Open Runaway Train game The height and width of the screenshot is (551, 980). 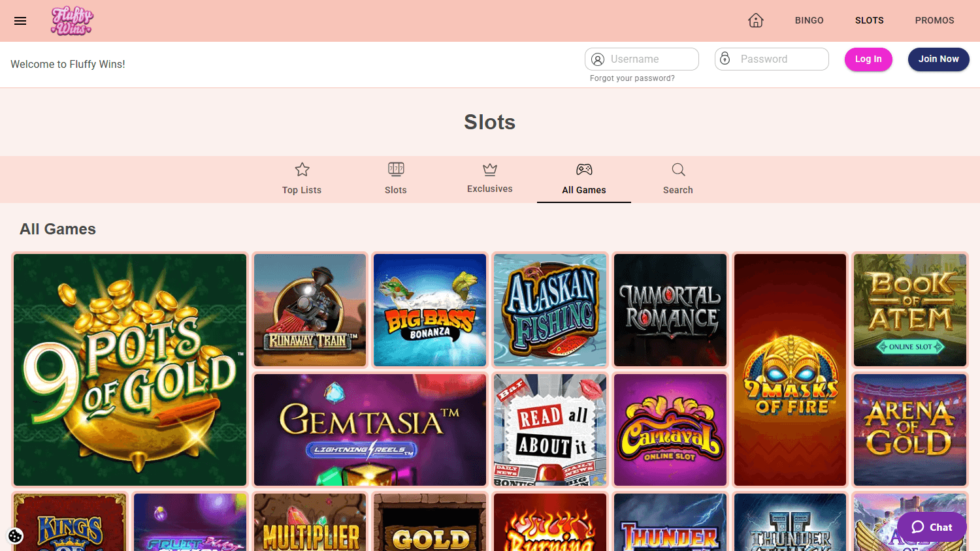[310, 310]
